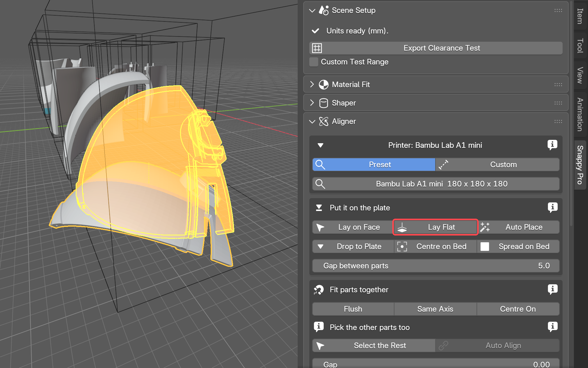Click the Flush alignment option
Viewport: 588px width, 368px height.
[x=353, y=309]
